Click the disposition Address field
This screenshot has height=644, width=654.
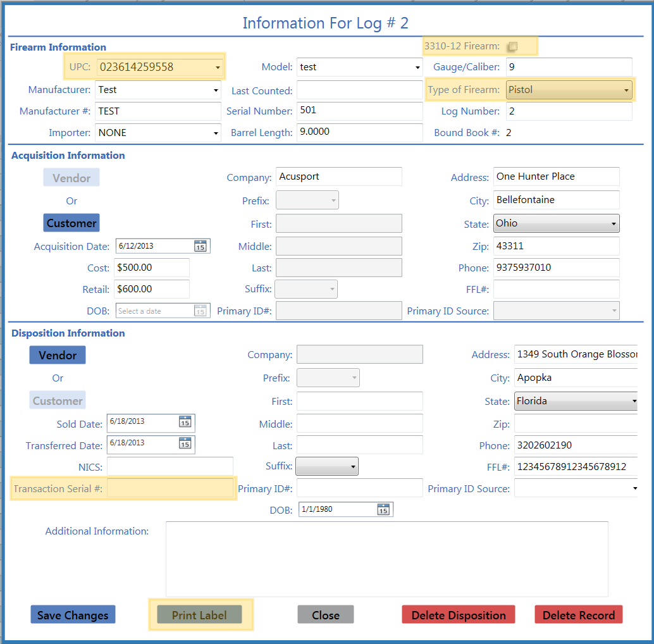pyautogui.click(x=576, y=354)
